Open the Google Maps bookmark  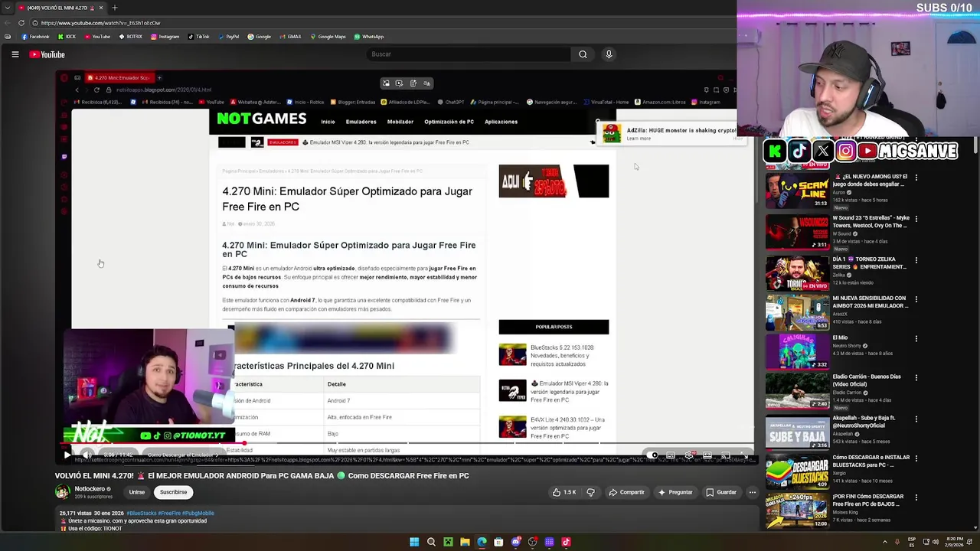click(x=328, y=37)
